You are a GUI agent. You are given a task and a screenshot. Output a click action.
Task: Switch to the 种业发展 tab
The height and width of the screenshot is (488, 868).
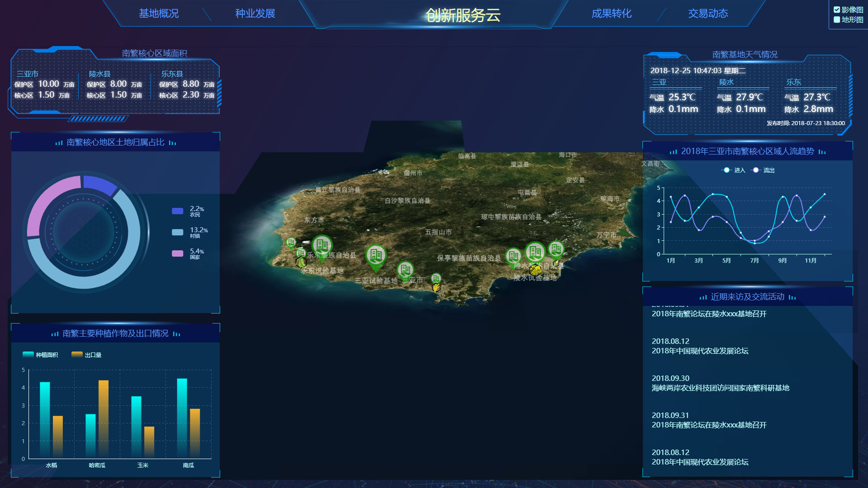pyautogui.click(x=255, y=14)
